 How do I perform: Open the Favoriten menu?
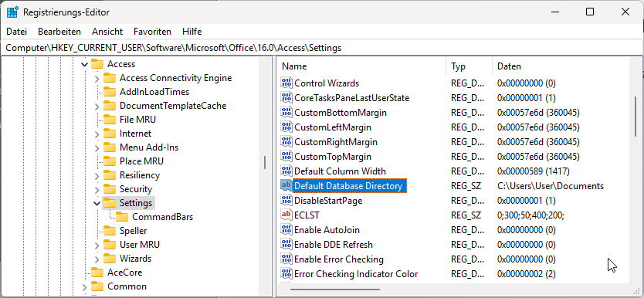(x=152, y=32)
